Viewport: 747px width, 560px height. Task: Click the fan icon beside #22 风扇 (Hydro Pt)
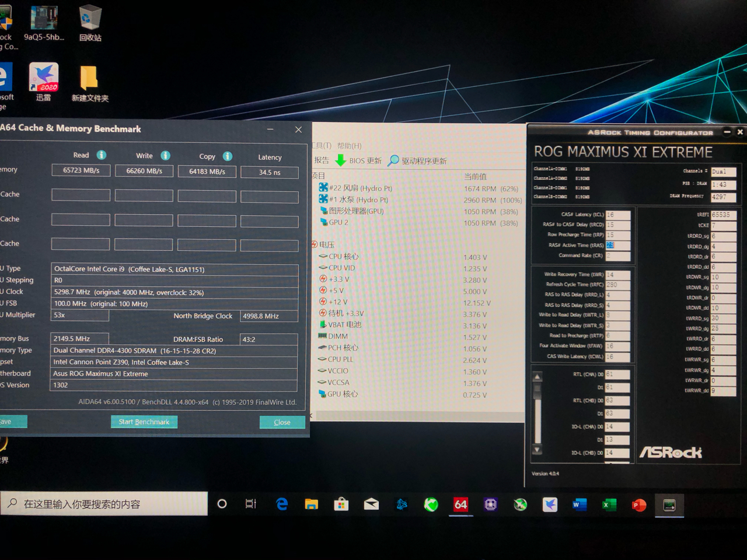click(324, 188)
